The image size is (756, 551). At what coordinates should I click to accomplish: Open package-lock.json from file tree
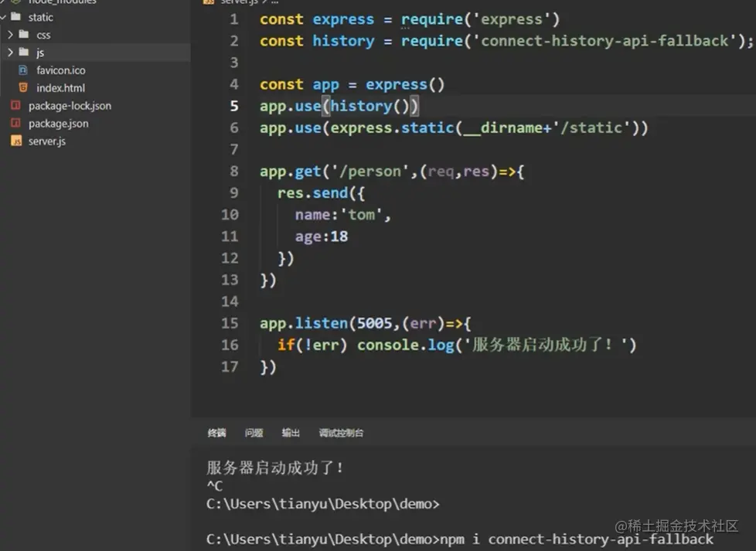pos(70,106)
